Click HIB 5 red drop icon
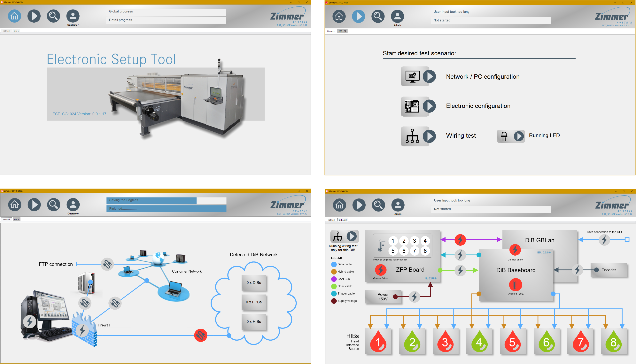 pyautogui.click(x=513, y=342)
